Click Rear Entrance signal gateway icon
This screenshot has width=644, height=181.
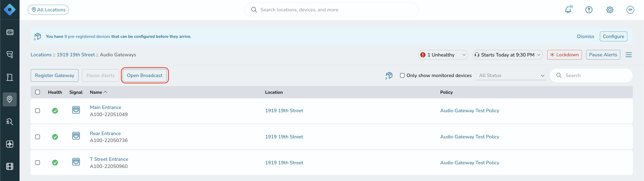click(76, 136)
